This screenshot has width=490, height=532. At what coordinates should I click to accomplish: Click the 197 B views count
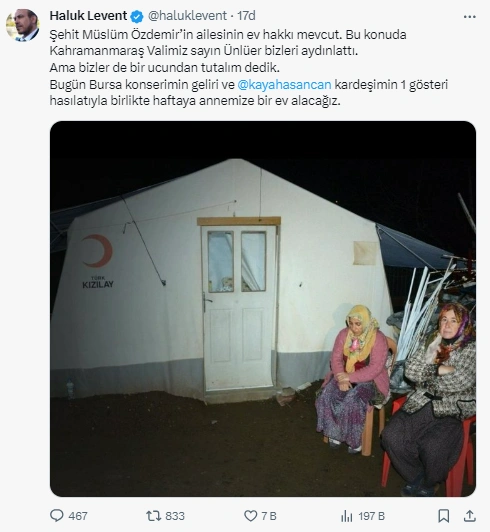(372, 516)
